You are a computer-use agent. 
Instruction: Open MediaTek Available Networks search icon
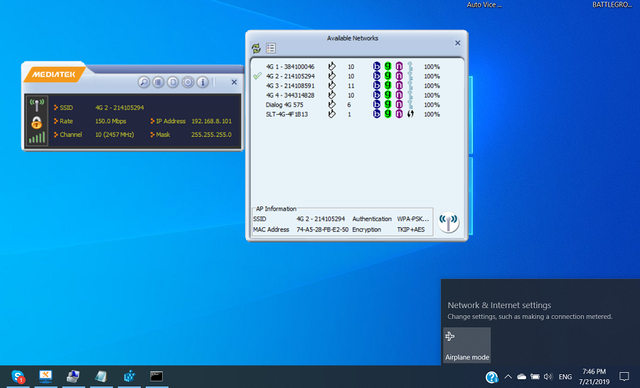(x=144, y=82)
